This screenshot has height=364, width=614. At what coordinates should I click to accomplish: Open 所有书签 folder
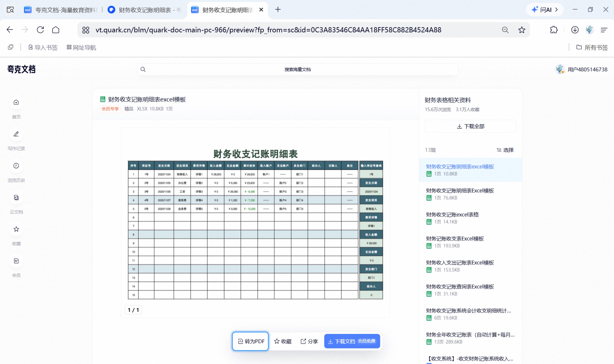pos(592,47)
